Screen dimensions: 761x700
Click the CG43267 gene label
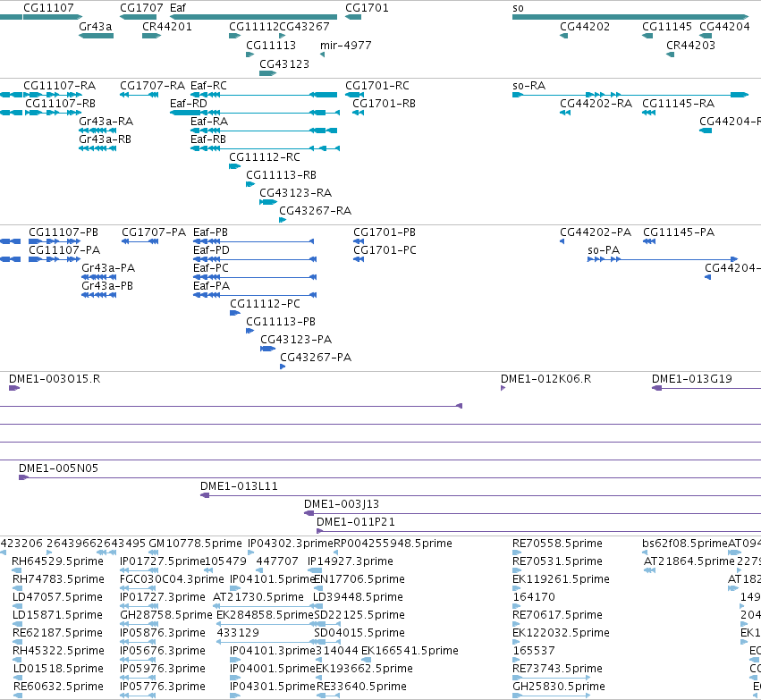304,26
